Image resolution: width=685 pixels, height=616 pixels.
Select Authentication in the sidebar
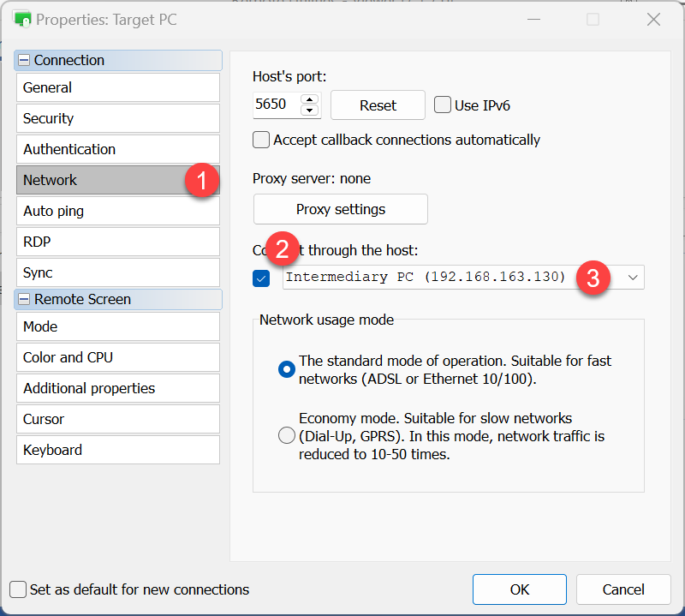tap(117, 149)
